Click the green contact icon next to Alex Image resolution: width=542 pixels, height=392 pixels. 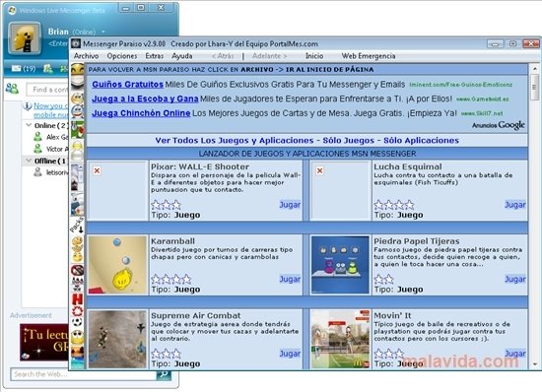[x=37, y=137]
